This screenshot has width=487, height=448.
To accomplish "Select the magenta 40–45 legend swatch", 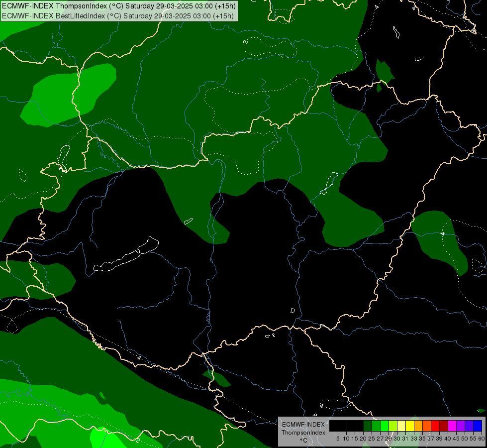I will click(452, 426).
